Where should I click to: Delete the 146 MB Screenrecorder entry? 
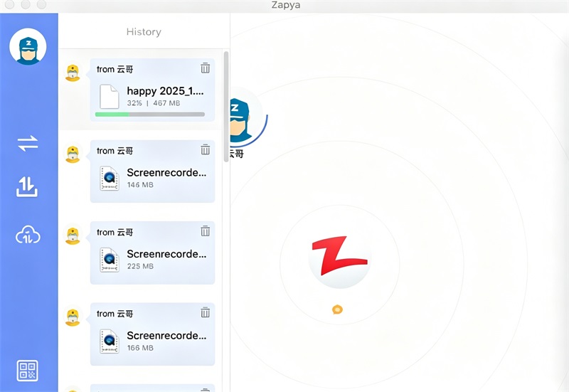tap(205, 149)
